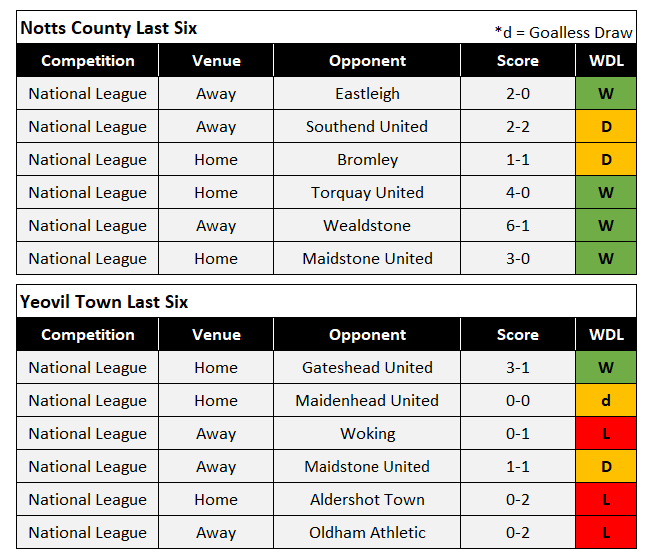Select the Torquay United opponent cell

(367, 193)
